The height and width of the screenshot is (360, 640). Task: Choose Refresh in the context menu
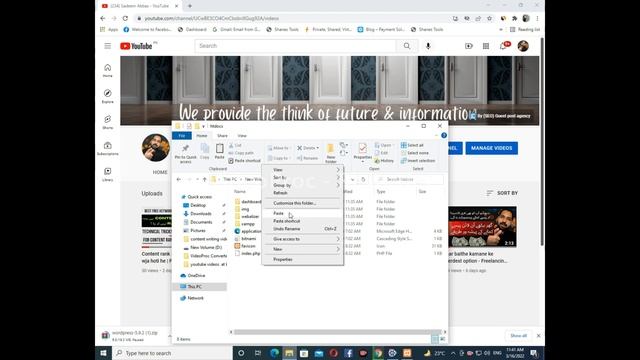click(302, 193)
